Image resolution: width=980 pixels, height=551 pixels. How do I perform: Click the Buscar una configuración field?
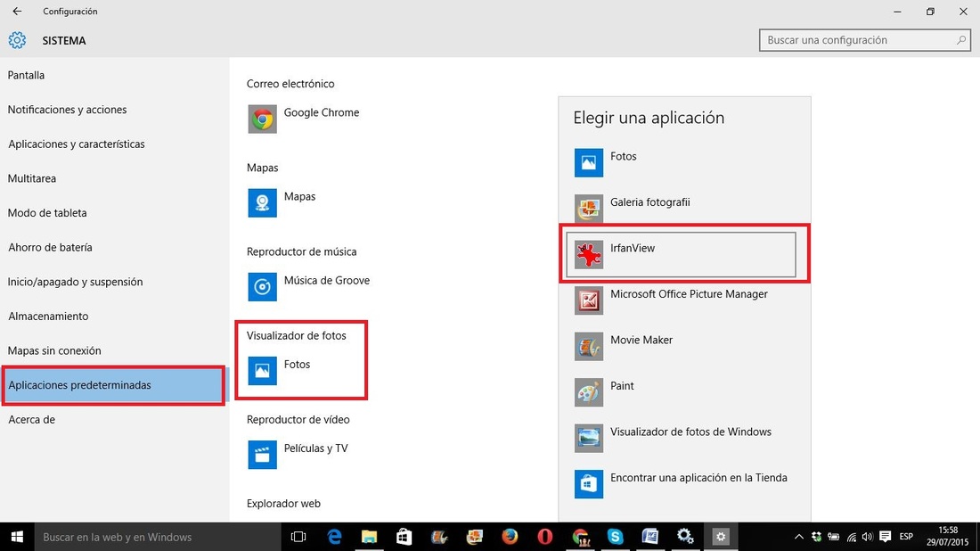coord(865,40)
